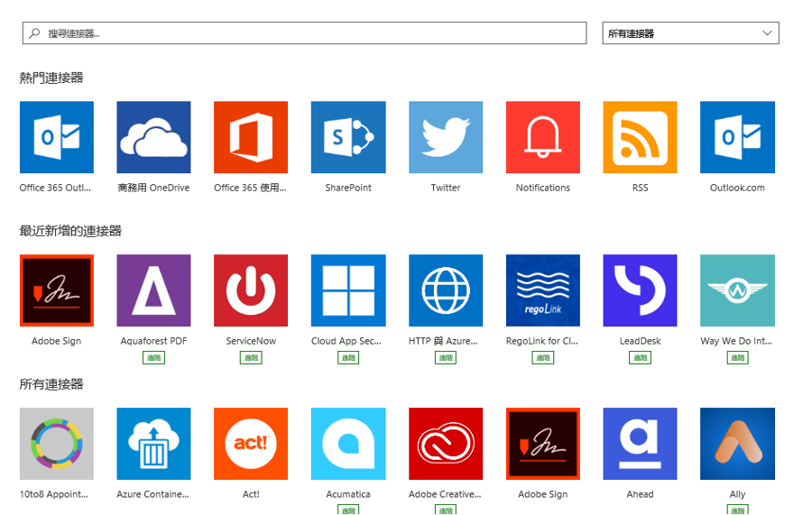
Task: Open the Ally connector icon
Action: (737, 444)
